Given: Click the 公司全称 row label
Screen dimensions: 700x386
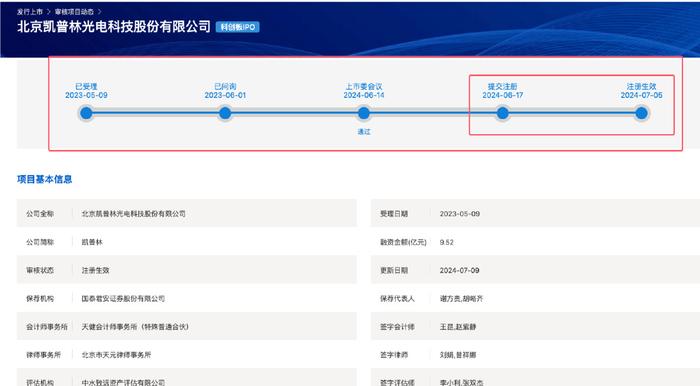Looking at the screenshot, I should (x=40, y=214).
